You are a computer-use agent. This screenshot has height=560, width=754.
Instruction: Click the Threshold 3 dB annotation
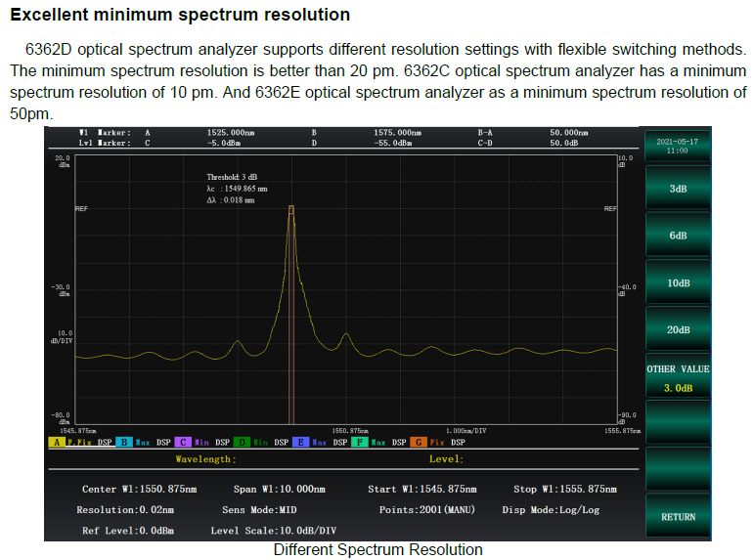232,177
